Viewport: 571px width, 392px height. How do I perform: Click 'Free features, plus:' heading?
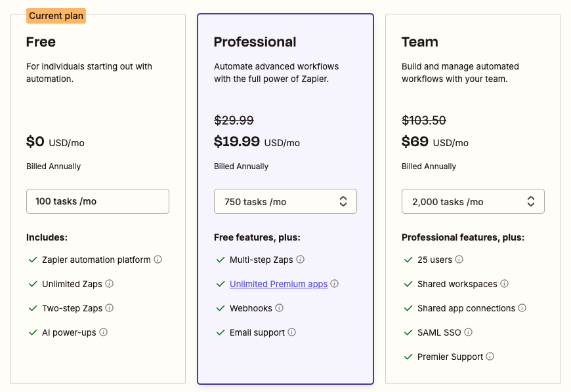257,237
